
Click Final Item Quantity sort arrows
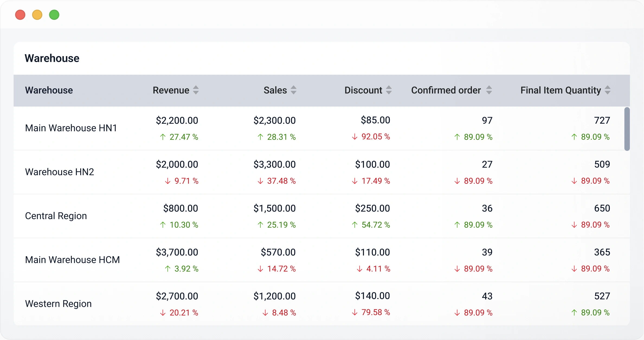tap(607, 90)
